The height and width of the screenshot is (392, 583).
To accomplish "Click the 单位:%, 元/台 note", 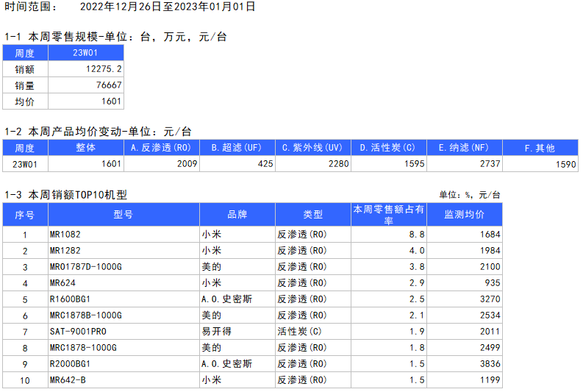I will point(470,194).
